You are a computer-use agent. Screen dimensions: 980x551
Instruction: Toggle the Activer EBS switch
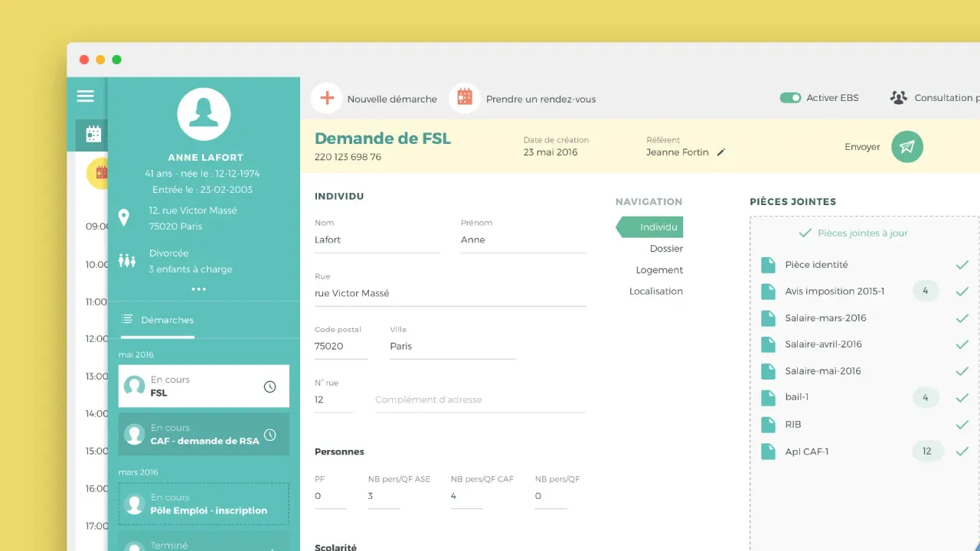790,98
